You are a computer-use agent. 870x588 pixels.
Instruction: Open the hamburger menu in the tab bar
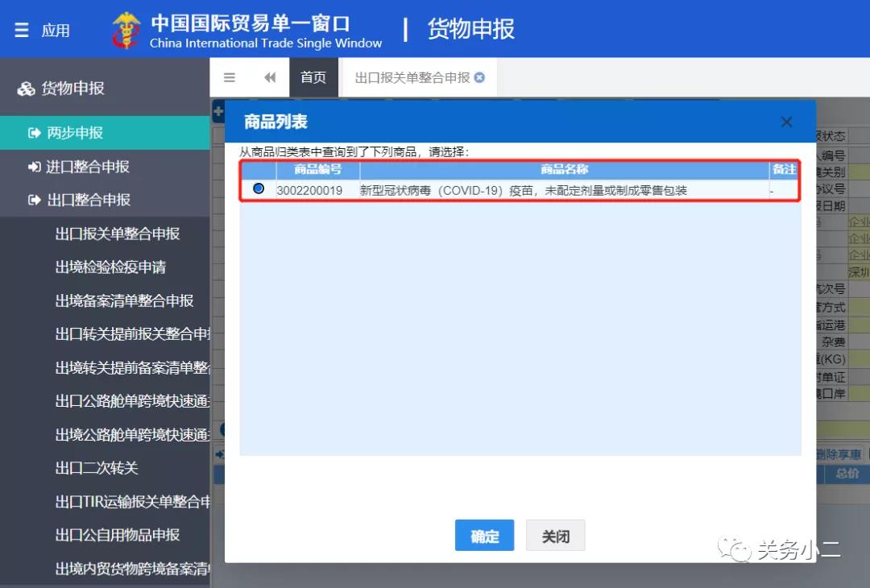[228, 77]
